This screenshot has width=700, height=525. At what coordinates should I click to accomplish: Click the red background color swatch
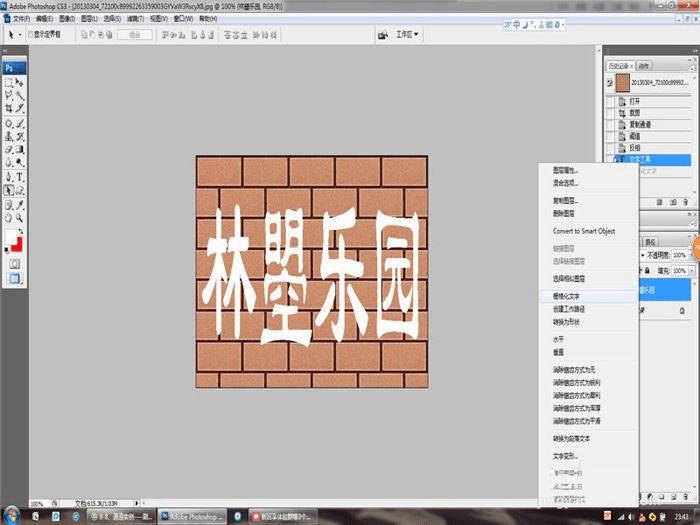point(18,245)
